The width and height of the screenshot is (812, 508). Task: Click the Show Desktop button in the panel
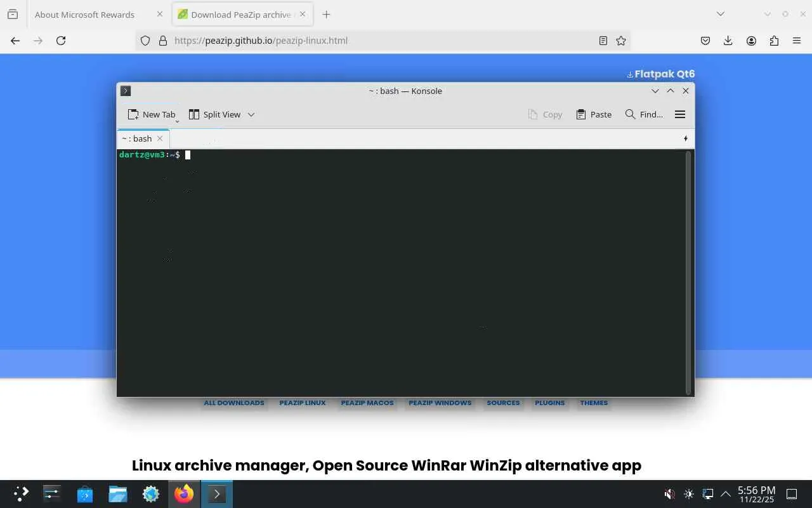[792, 494]
